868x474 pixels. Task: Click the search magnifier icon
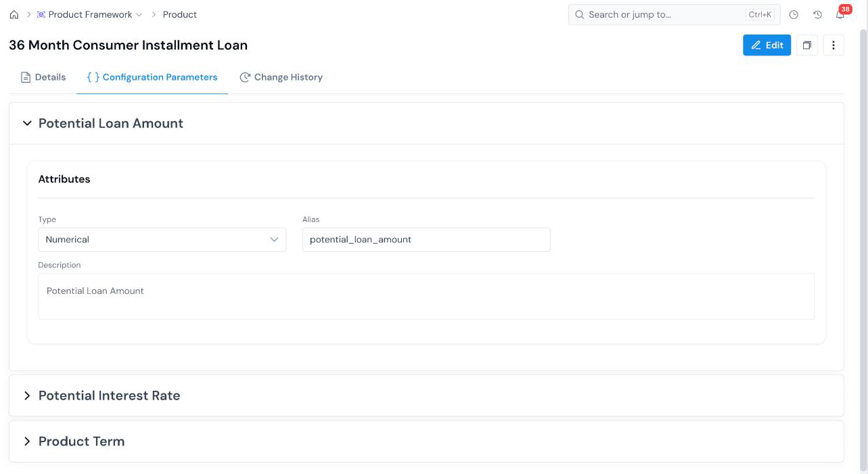[580, 14]
